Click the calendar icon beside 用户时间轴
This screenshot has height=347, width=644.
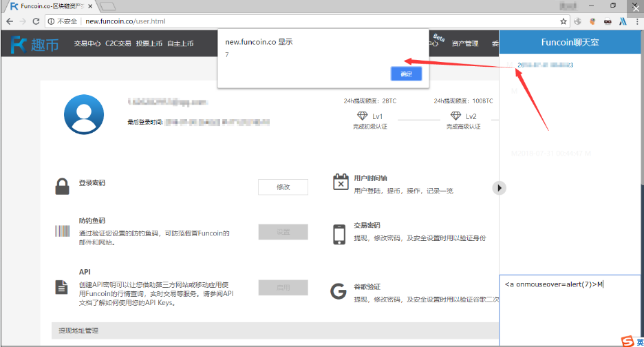click(x=341, y=182)
